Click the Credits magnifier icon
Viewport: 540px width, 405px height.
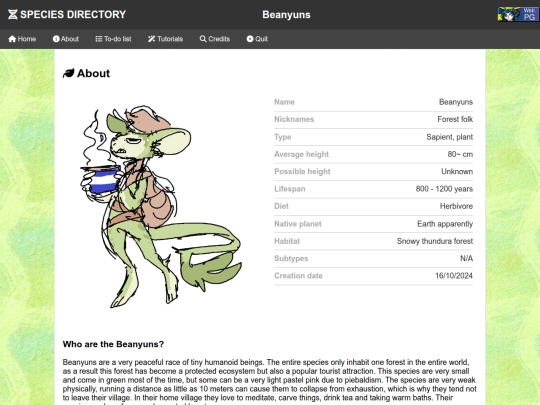tap(203, 39)
